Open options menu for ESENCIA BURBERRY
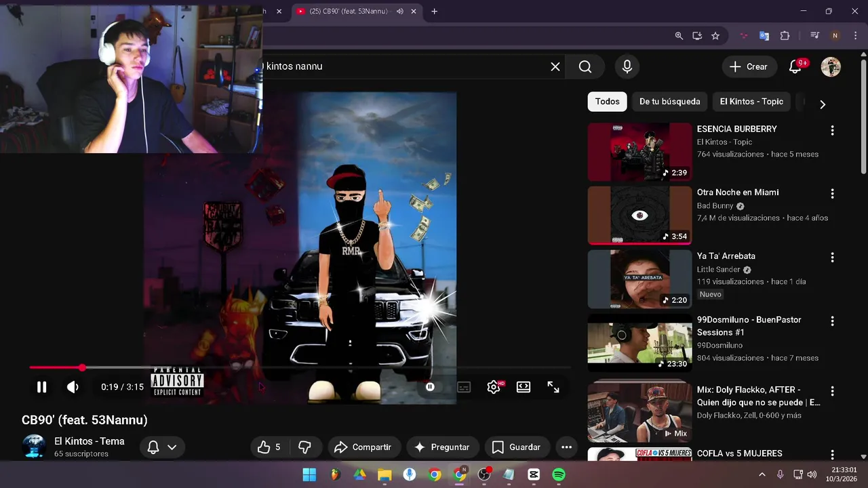The height and width of the screenshot is (488, 868). [x=832, y=130]
